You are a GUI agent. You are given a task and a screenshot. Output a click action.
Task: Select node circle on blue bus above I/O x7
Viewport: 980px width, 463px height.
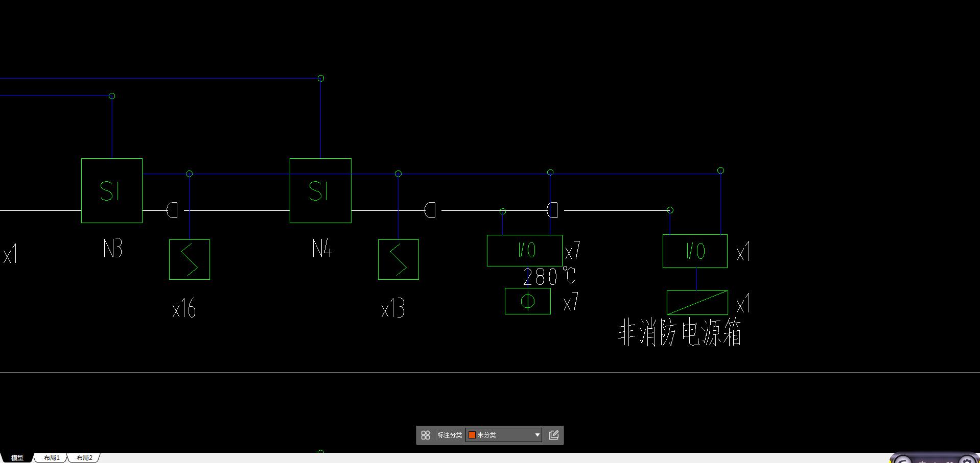point(550,173)
